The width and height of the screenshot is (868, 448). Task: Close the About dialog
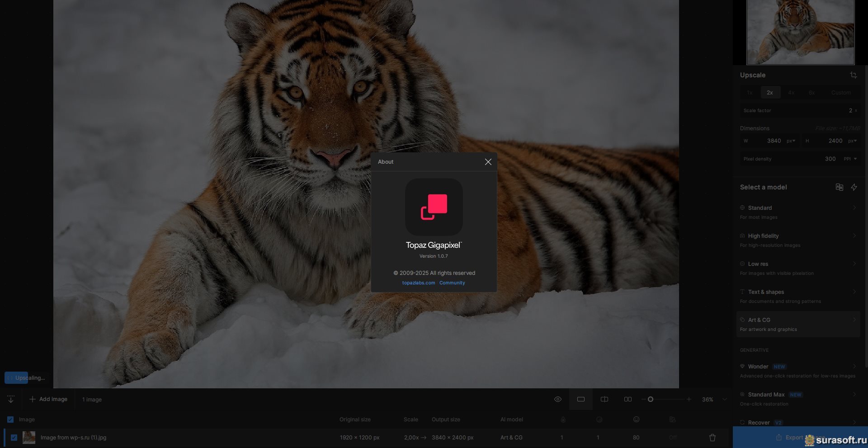488,162
